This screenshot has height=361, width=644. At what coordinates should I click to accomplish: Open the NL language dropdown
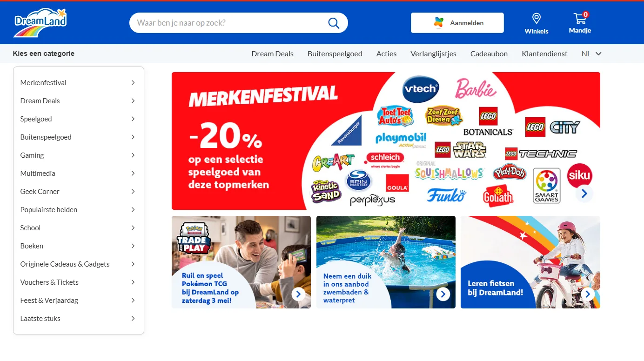[x=591, y=53]
